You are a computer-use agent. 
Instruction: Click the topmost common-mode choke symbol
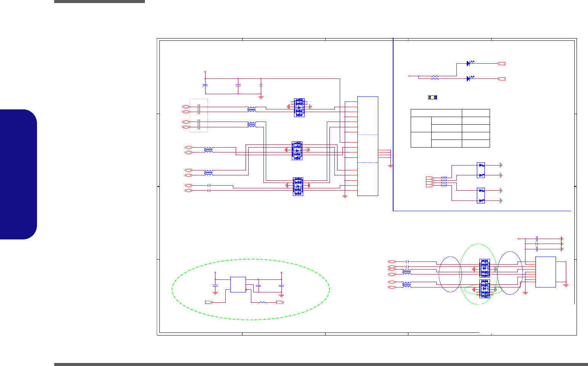pyautogui.click(x=251, y=109)
